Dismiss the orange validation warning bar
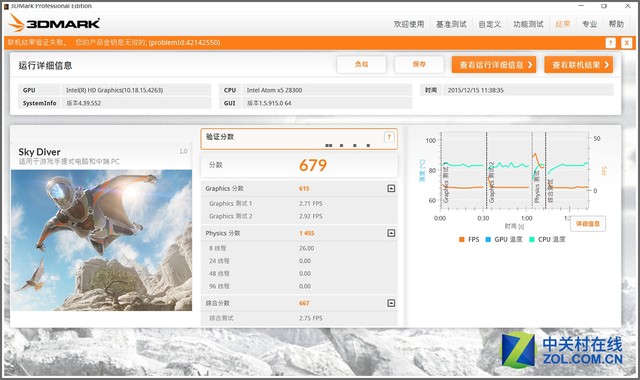 [627, 42]
